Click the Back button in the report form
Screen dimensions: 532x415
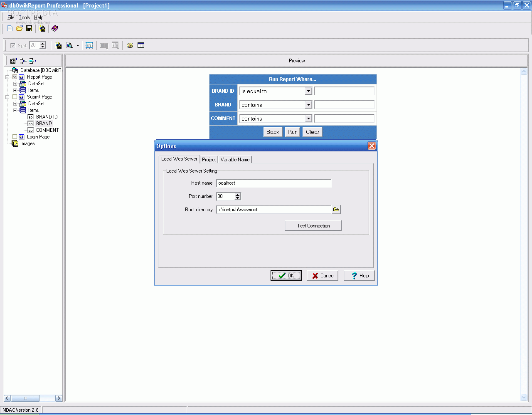pos(273,132)
